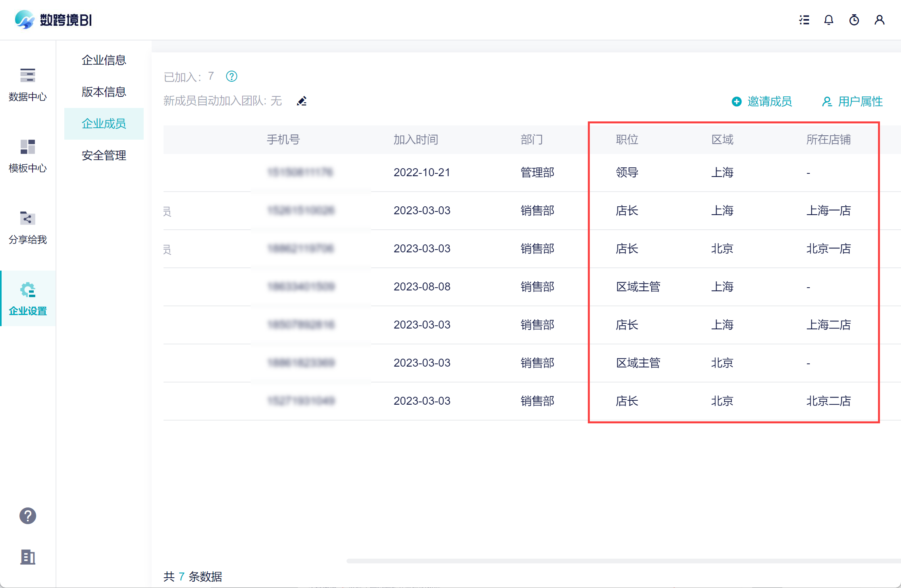901x588 pixels.
Task: Open 分享给我 in sidebar
Action: click(x=28, y=227)
